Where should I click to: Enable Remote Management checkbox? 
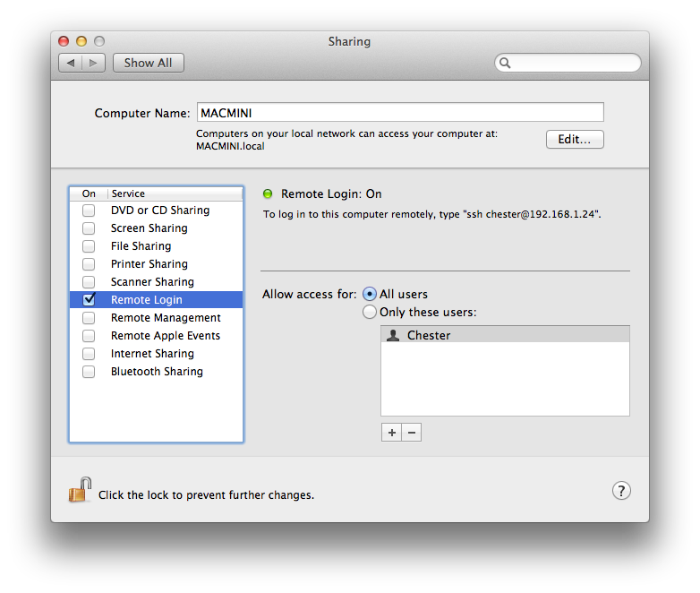[89, 318]
